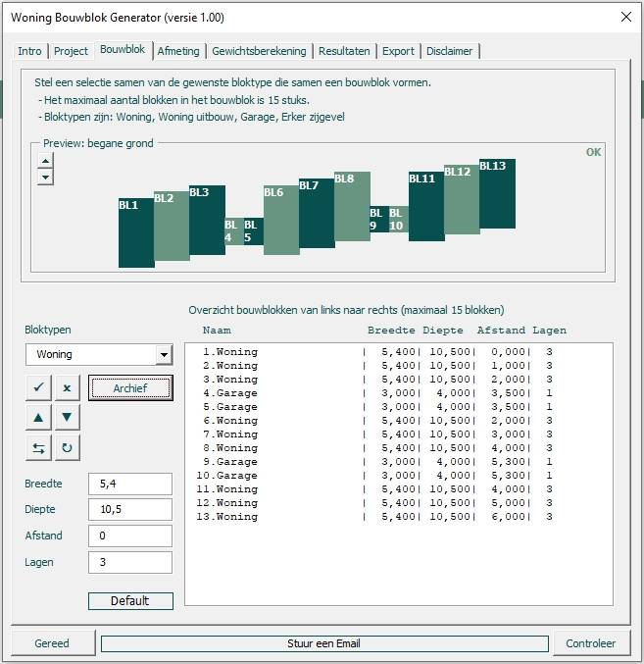Switch to the Project tab

tap(71, 51)
